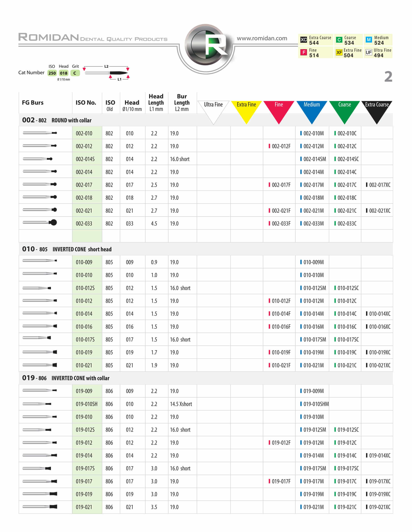Click the Romidan R logo emblem
412x532 pixels.
(206, 45)
